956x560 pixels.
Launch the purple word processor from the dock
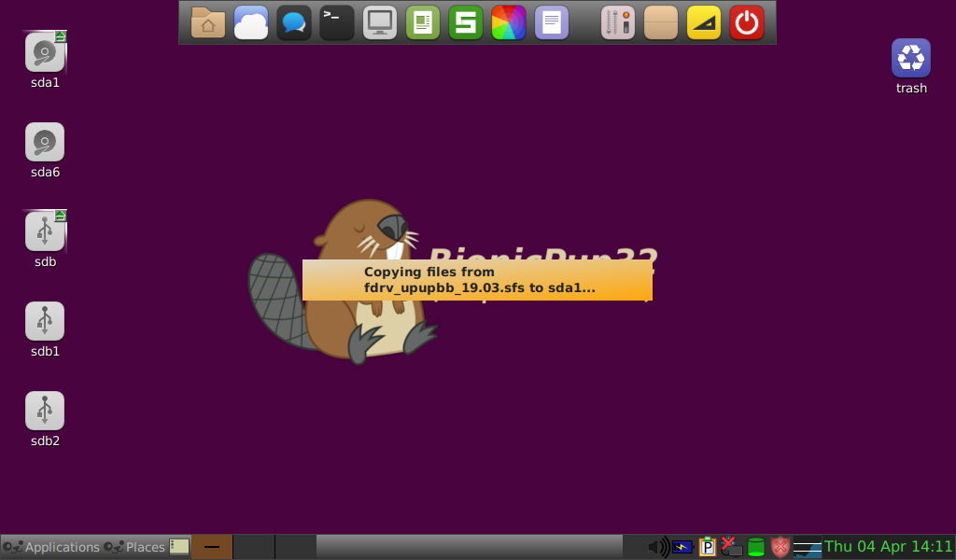click(x=551, y=22)
